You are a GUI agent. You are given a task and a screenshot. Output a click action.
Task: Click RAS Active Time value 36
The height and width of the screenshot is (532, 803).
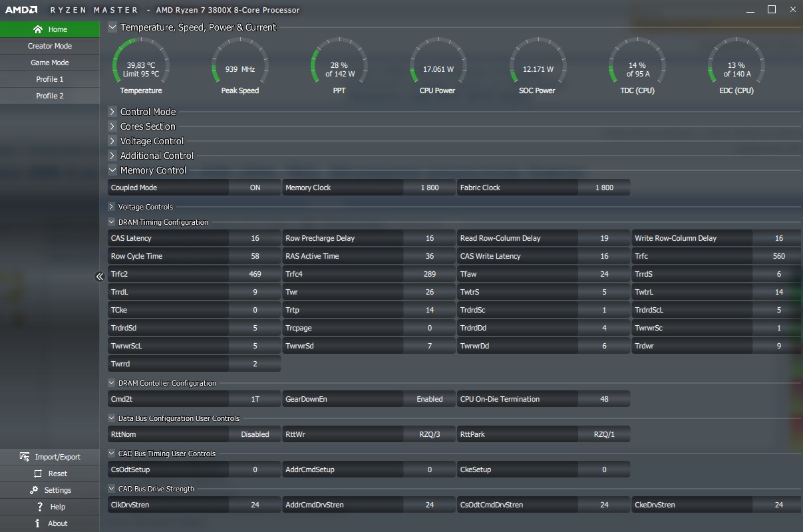click(x=429, y=256)
